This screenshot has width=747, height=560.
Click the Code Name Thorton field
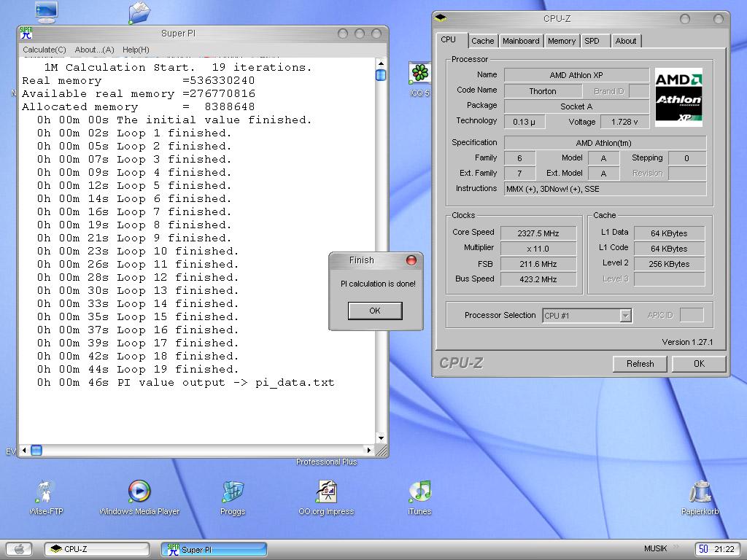click(543, 91)
